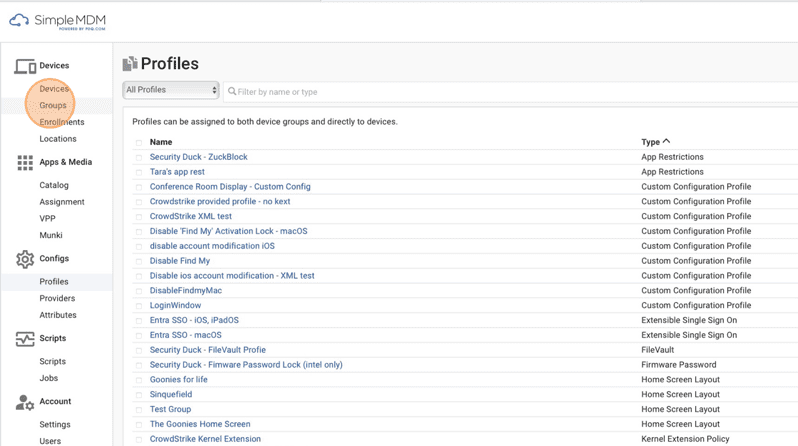Screen dimensions: 798x446
Task: Open Goonies for life profile
Action: pyautogui.click(x=179, y=379)
